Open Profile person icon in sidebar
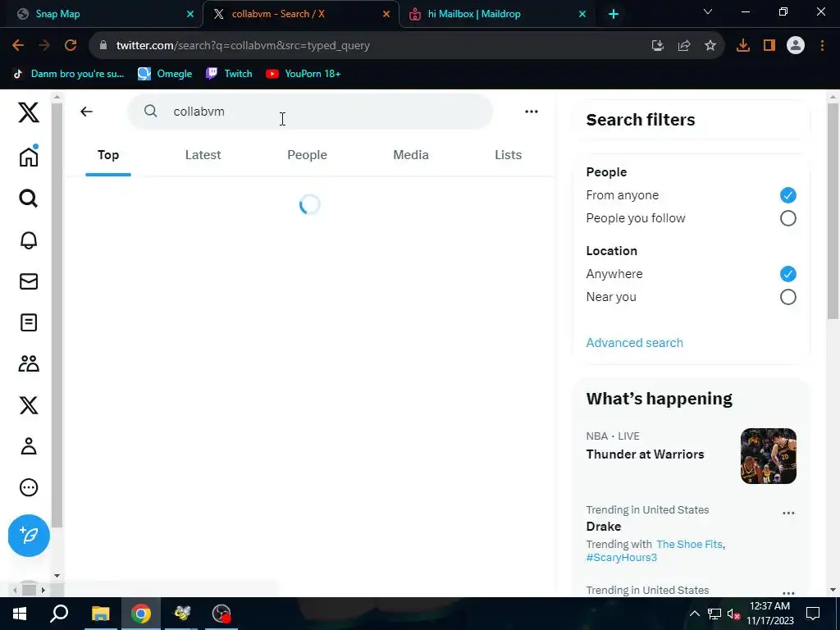The width and height of the screenshot is (840, 630). pyautogui.click(x=29, y=446)
